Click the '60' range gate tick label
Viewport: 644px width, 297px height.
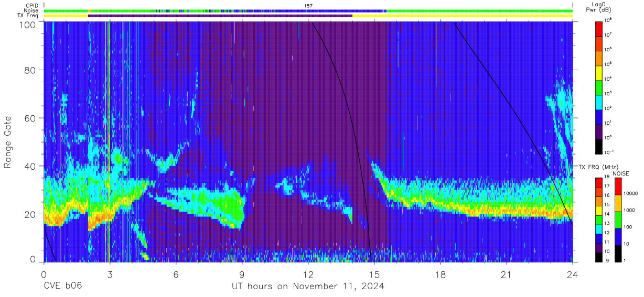point(31,118)
